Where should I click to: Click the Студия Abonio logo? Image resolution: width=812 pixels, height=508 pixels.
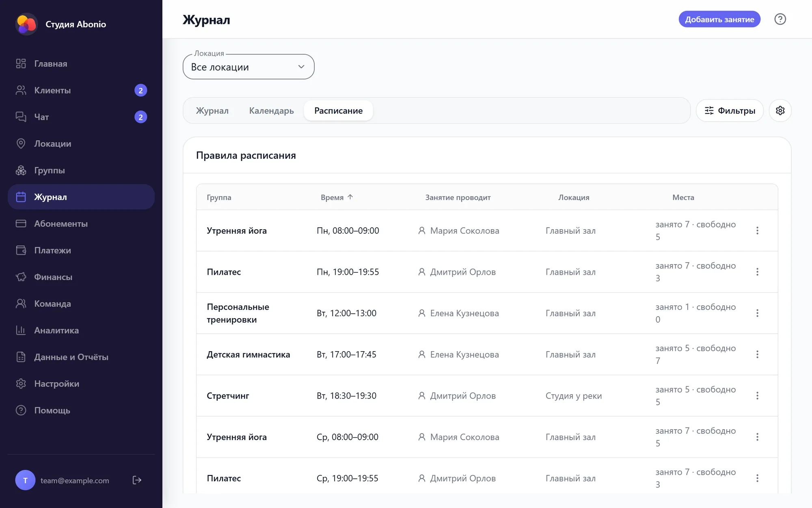click(x=26, y=24)
